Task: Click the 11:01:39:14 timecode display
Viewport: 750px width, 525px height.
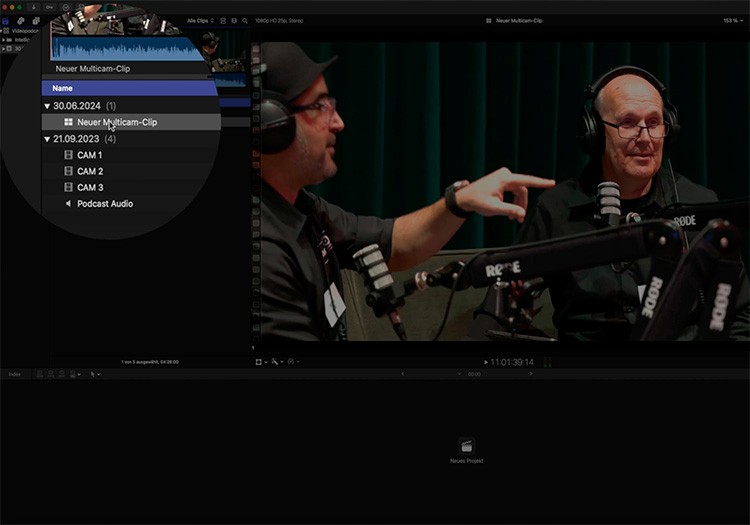Action: 512,362
